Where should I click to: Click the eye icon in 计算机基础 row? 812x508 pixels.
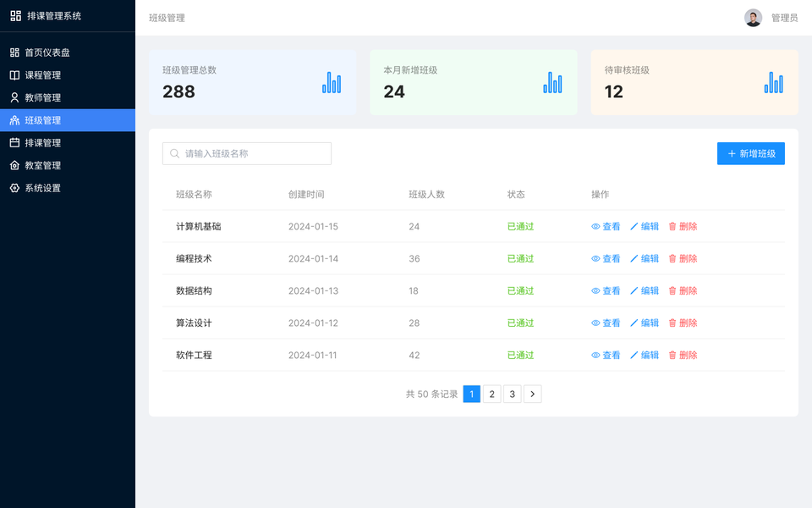tap(595, 227)
